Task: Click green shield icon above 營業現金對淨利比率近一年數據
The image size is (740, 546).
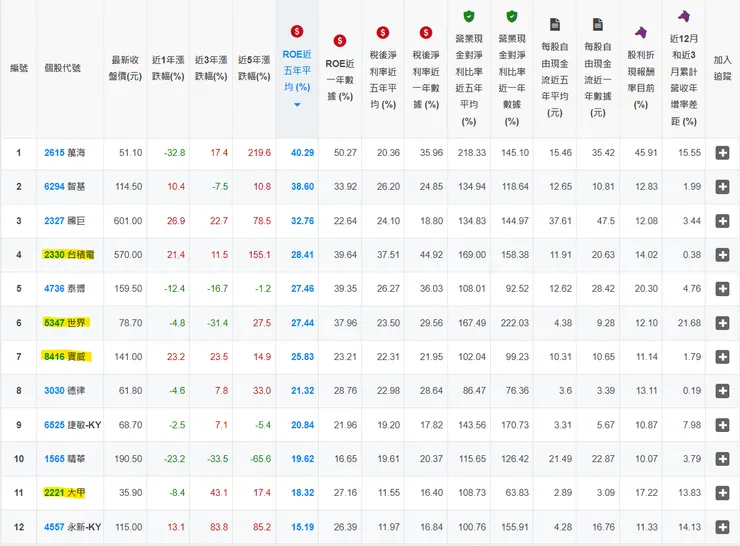Action: pos(512,17)
